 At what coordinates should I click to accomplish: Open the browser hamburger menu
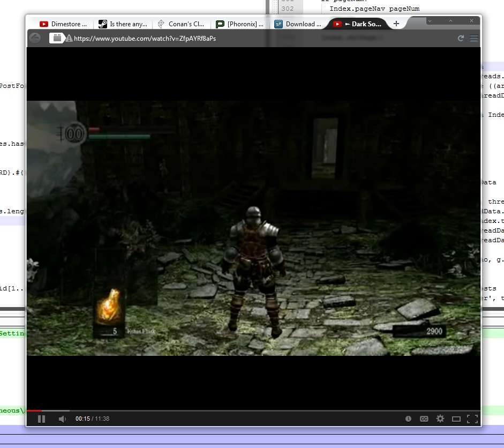pyautogui.click(x=473, y=38)
